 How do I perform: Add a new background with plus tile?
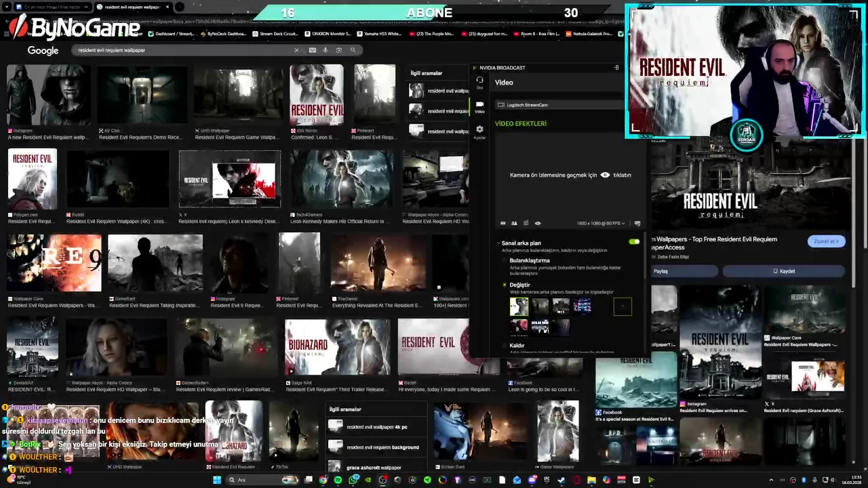click(623, 307)
